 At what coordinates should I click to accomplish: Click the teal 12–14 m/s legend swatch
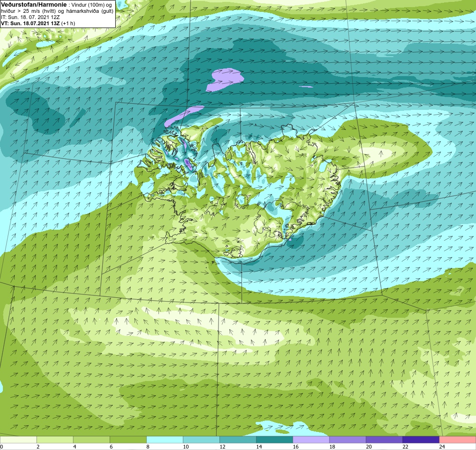(x=238, y=440)
